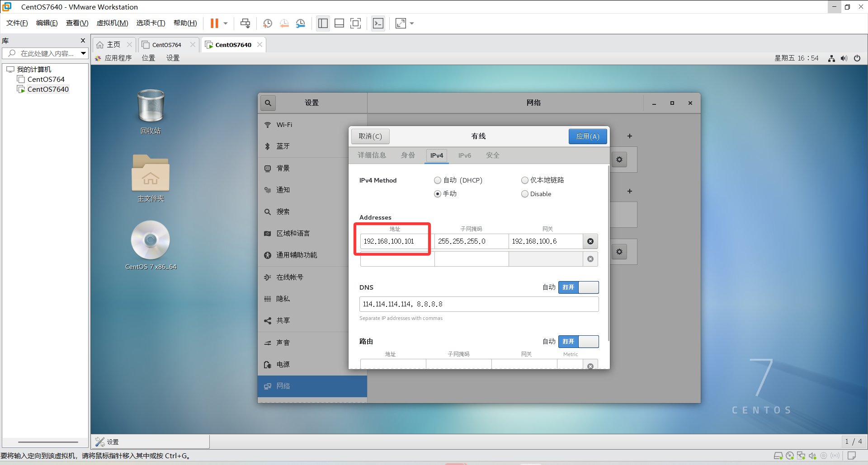Switch to 身份 tab
Viewport: 868px width, 465px height.
click(x=408, y=155)
